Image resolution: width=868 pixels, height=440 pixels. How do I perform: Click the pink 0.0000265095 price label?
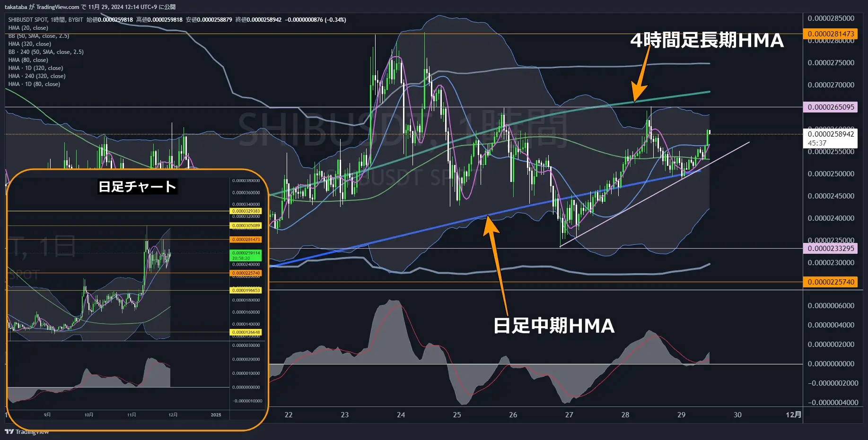831,107
